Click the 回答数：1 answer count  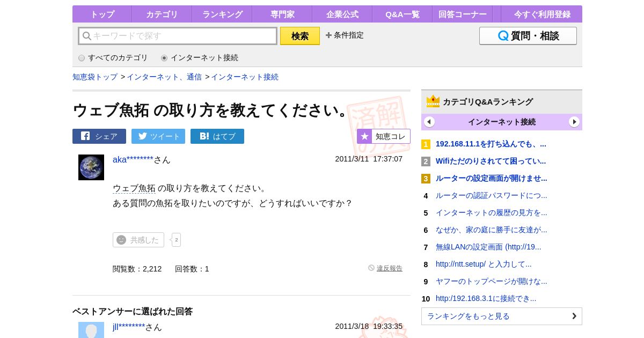[x=192, y=269]
